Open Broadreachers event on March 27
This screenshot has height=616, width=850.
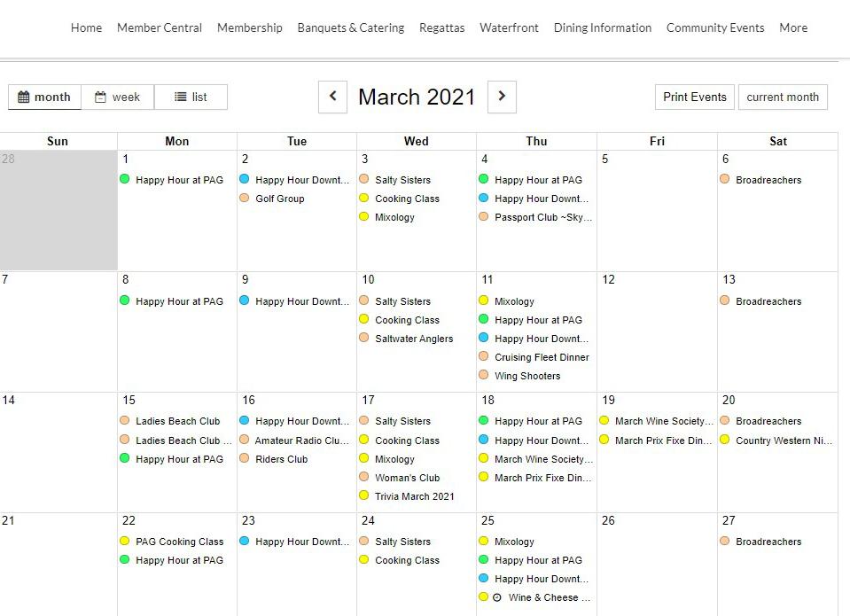[x=768, y=542]
